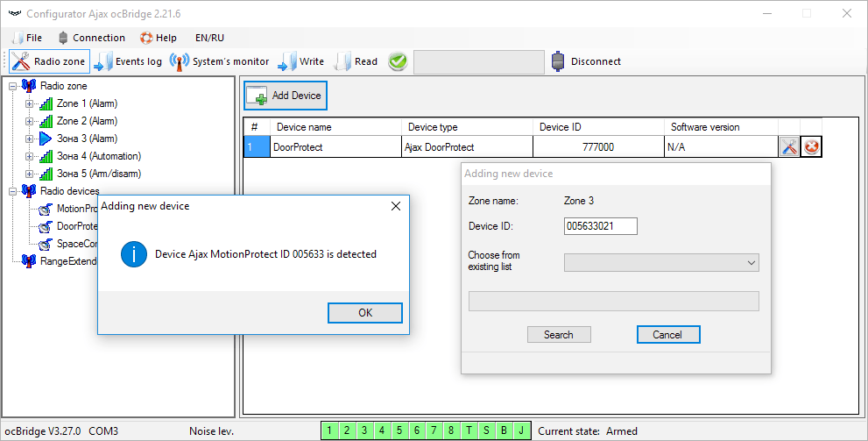Click the Radio zone antenna icon in tree
Image resolution: width=868 pixels, height=441 pixels.
(x=29, y=86)
